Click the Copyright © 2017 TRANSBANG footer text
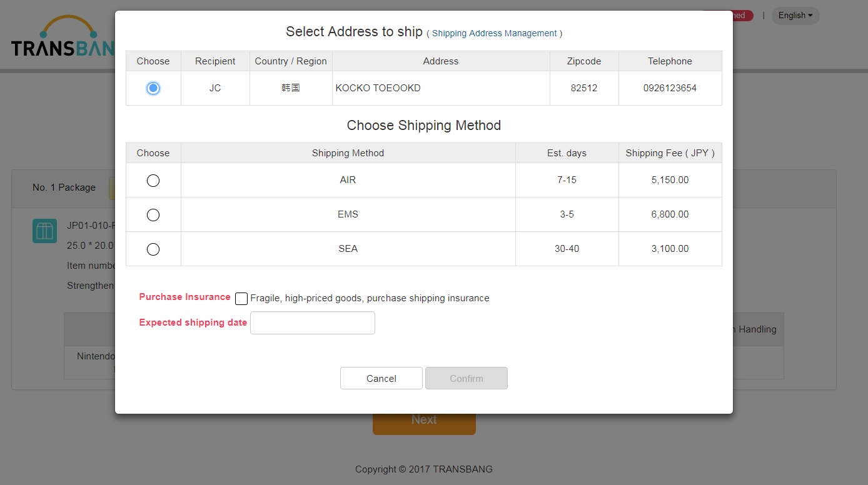 pos(424,469)
